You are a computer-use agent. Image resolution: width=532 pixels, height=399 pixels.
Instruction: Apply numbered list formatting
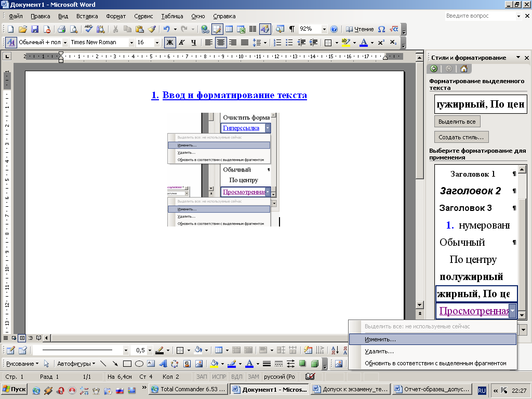tap(277, 43)
